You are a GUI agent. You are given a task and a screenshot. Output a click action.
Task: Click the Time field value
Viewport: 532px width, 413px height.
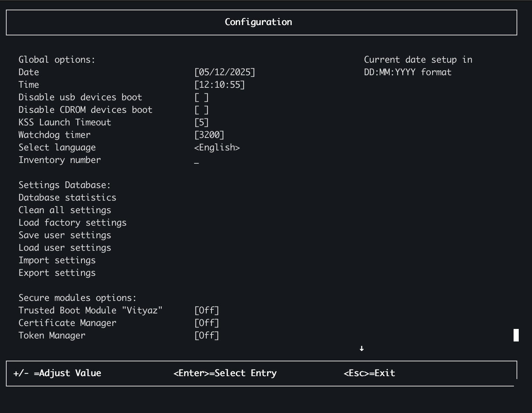point(220,85)
